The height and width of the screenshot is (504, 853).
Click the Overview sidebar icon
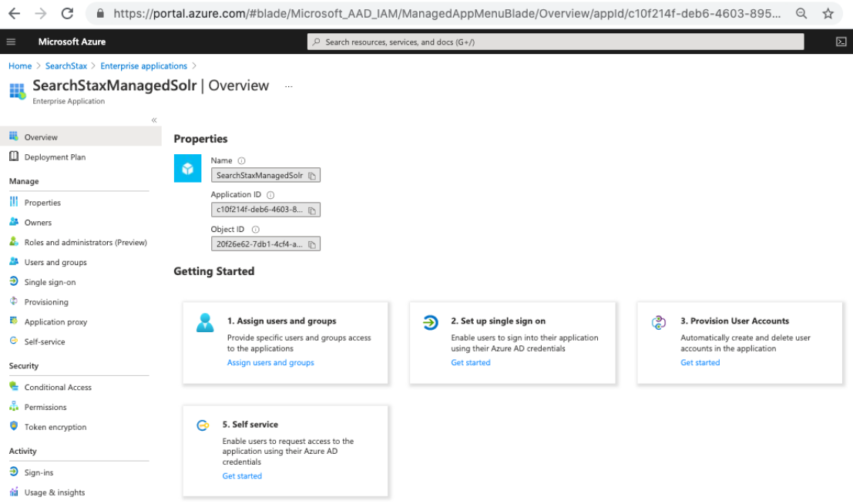pos(14,136)
